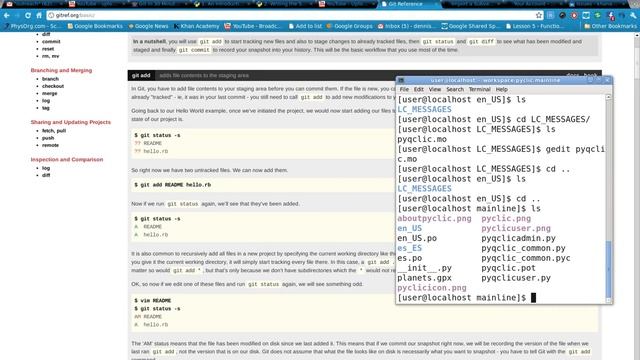Click 'aboutpyclic.png' in the terminal listing
Image resolution: width=640 pixels, height=360 pixels.
(x=434, y=218)
